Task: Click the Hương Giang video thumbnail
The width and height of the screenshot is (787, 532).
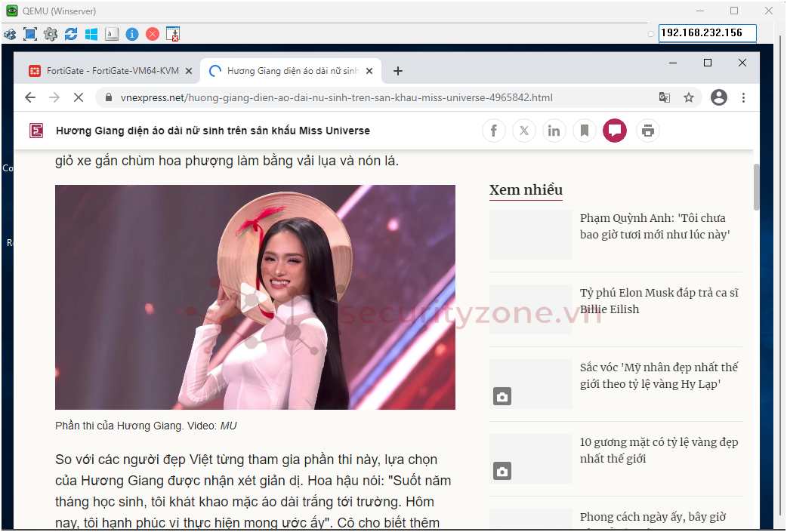Action: pyautogui.click(x=255, y=297)
